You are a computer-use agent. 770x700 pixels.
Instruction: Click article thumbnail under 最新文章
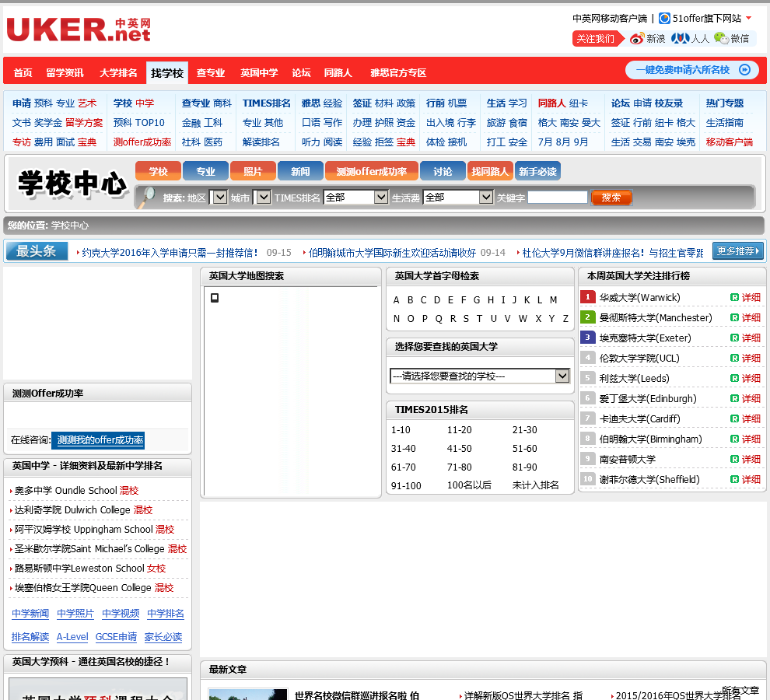click(x=247, y=694)
